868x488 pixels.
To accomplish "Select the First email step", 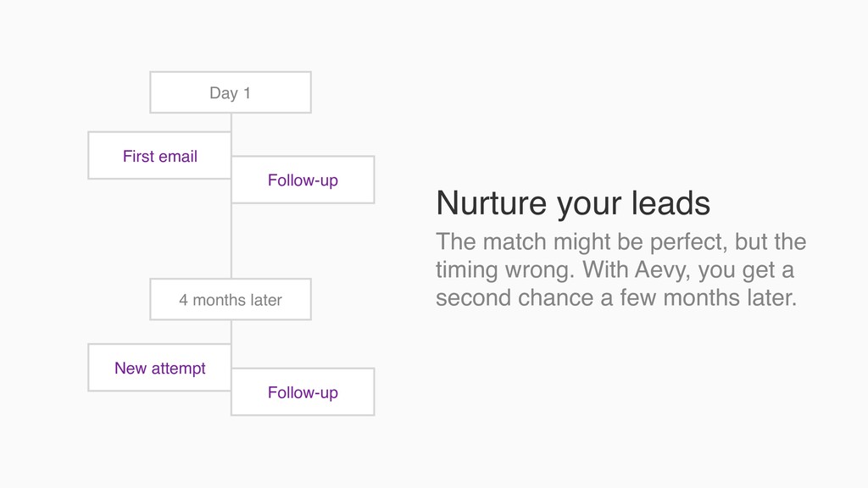I will point(159,156).
